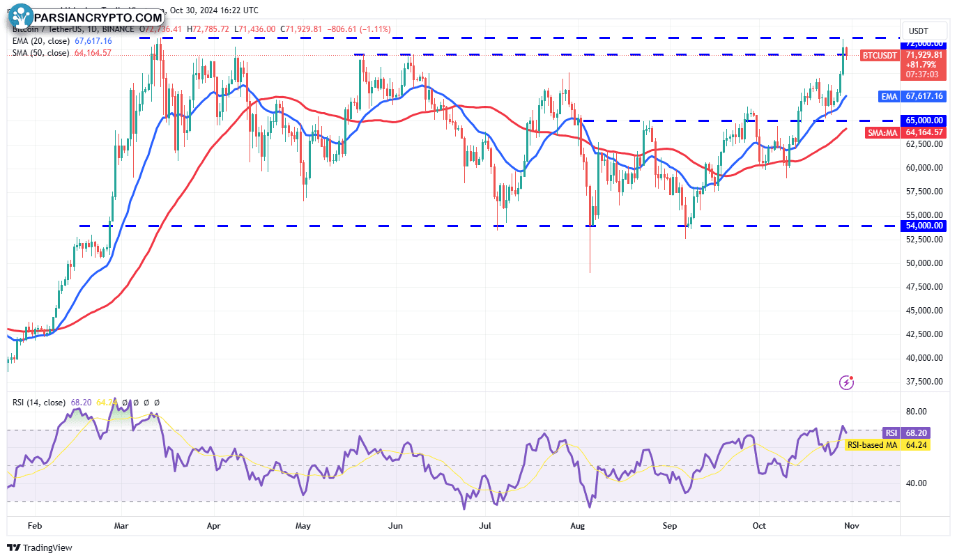The height and width of the screenshot is (560, 957).
Task: Click the Feb label on the time axis
Action: 34,526
